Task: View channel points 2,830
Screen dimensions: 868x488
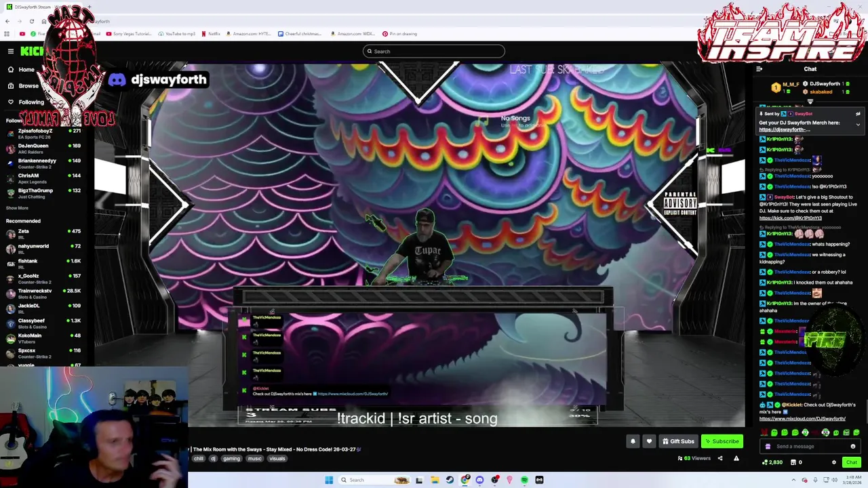Action: pos(772,462)
